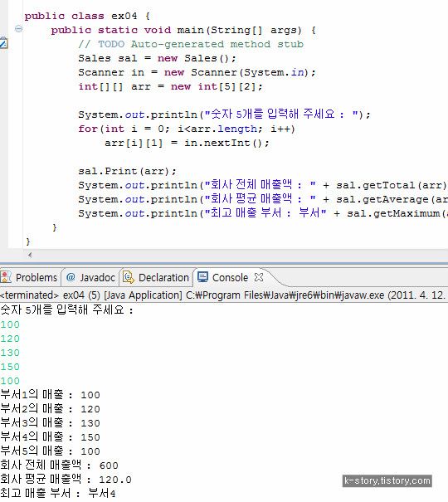
Task: Click console line '부서1의 매출 : 100'
Action: coord(50,395)
